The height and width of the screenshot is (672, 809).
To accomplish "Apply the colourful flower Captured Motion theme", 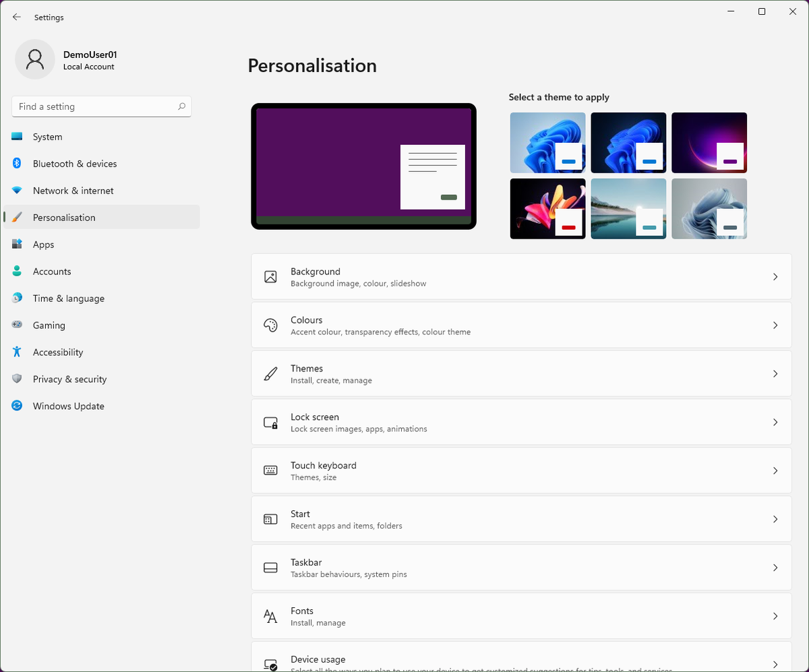I will tap(547, 209).
